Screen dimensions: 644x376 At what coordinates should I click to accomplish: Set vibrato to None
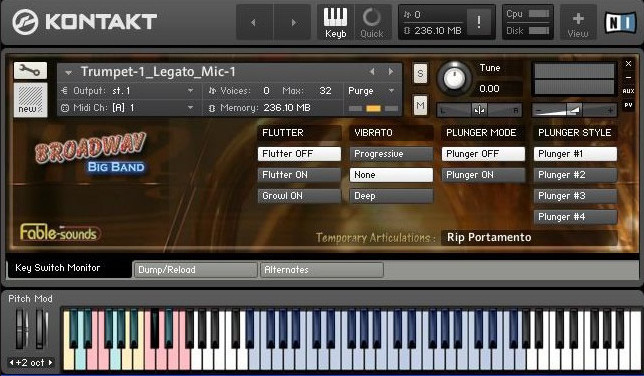(x=391, y=175)
